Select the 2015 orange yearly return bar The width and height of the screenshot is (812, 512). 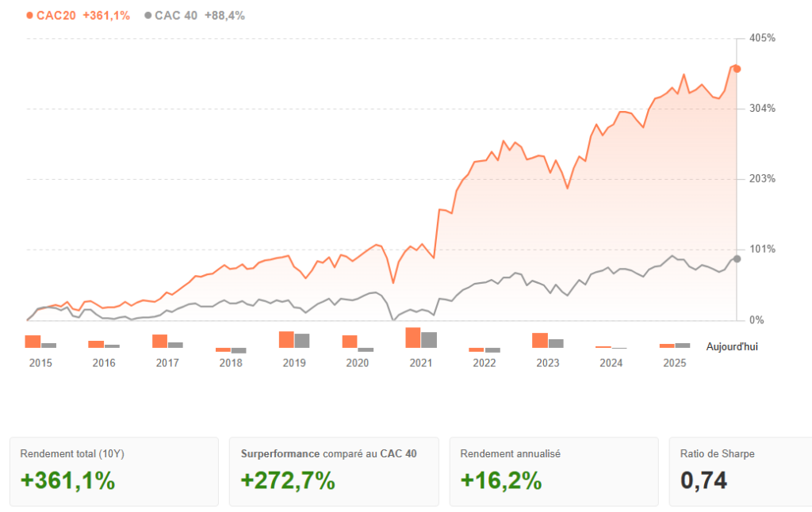(x=33, y=342)
